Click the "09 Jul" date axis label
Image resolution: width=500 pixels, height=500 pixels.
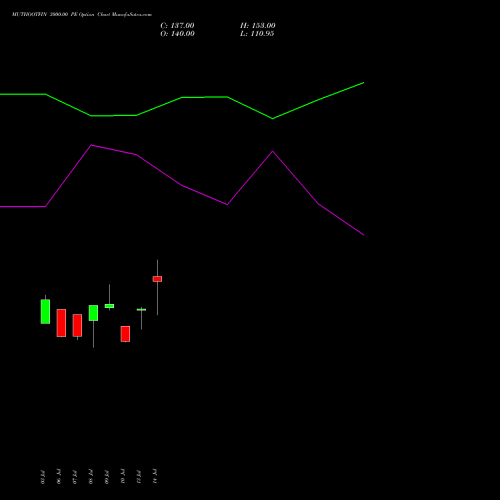[x=107, y=477]
